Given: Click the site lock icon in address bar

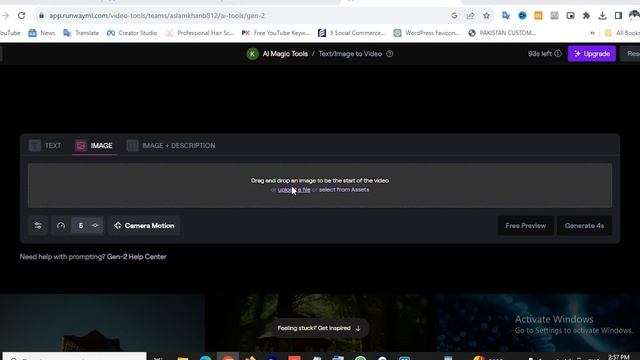Looking at the screenshot, I should point(41,16).
